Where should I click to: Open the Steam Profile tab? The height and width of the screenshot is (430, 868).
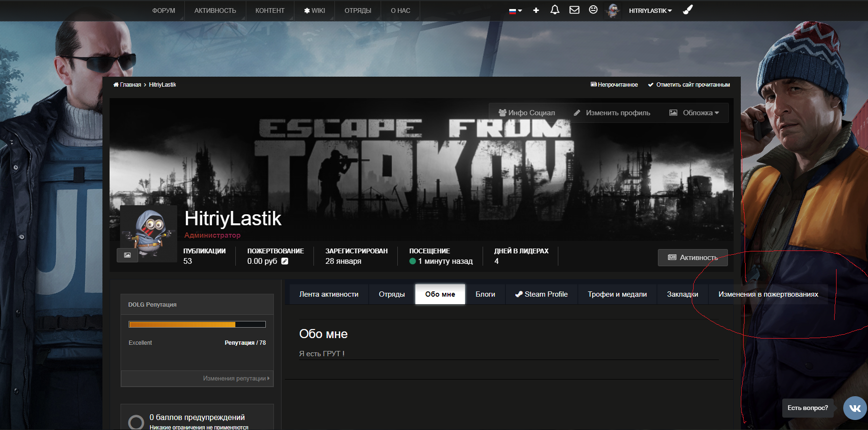[x=541, y=294]
